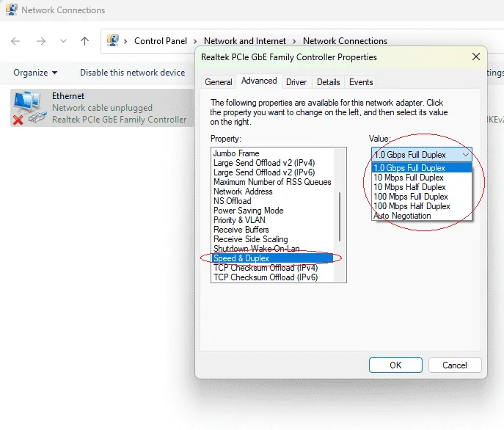Choose 100 Mbps Half Duplex option
This screenshot has width=504, height=430.
(x=422, y=206)
